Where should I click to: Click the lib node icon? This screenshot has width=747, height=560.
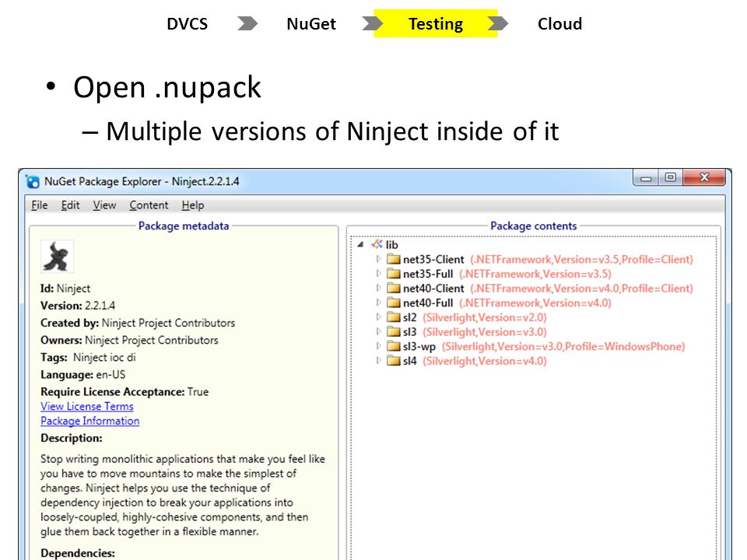click(377, 244)
